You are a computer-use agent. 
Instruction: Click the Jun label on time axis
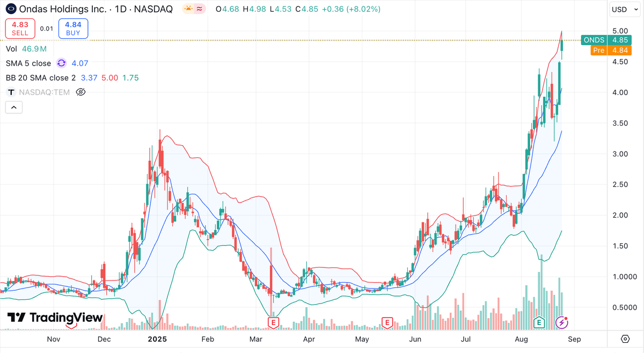[x=415, y=339]
